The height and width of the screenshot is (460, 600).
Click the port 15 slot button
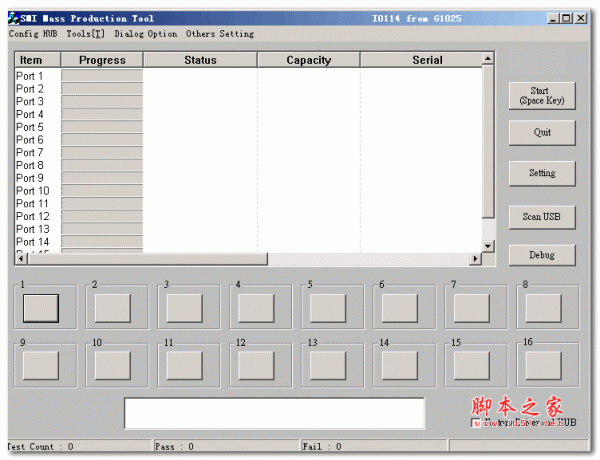pyautogui.click(x=471, y=366)
